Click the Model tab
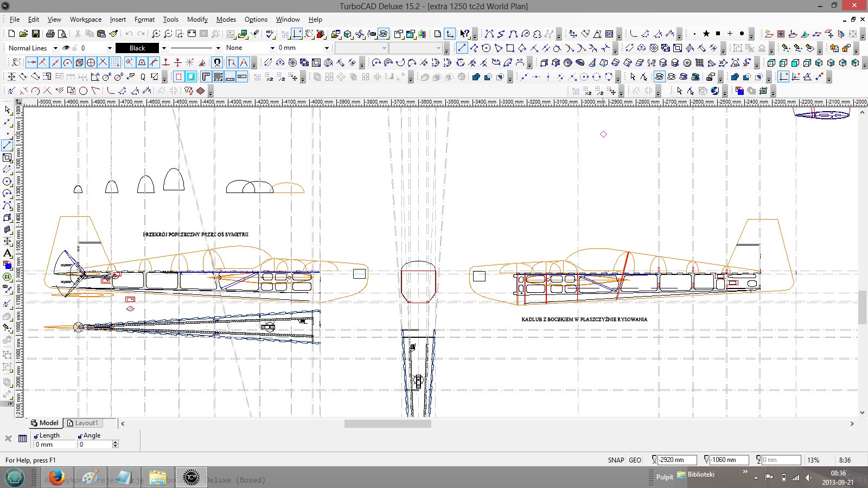This screenshot has width=868, height=488. 44,423
